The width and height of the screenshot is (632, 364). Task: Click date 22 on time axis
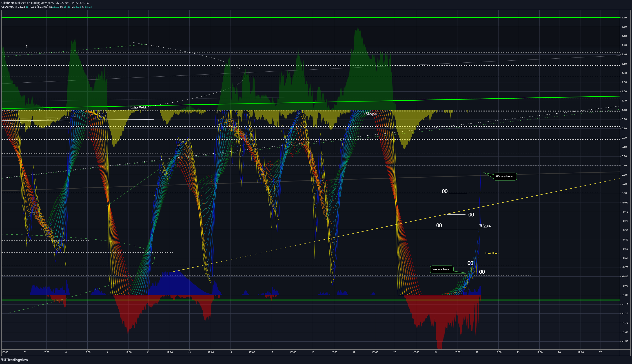coord(477,352)
